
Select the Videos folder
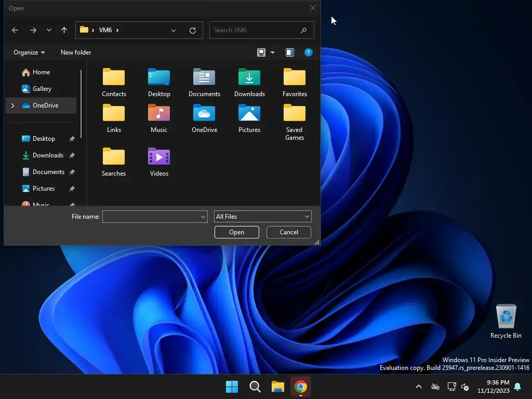pyautogui.click(x=159, y=162)
